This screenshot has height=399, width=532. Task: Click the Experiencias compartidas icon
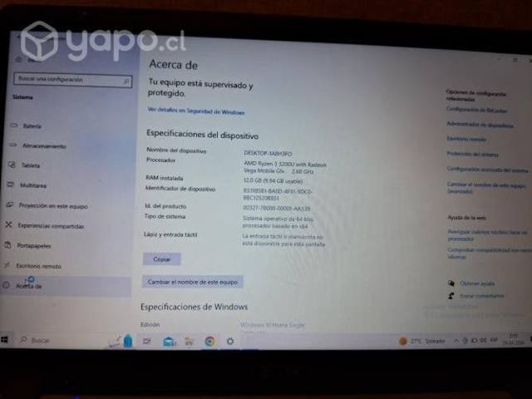point(8,224)
